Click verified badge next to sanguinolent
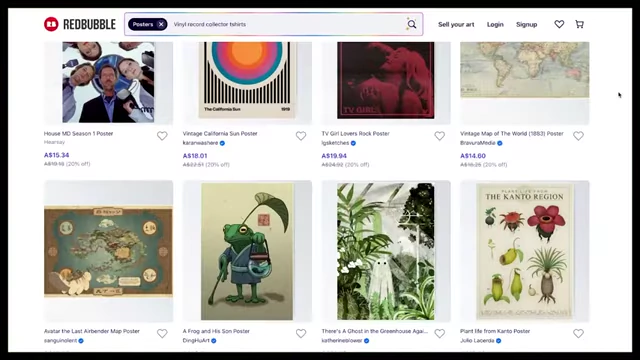The height and width of the screenshot is (360, 640). [81, 341]
